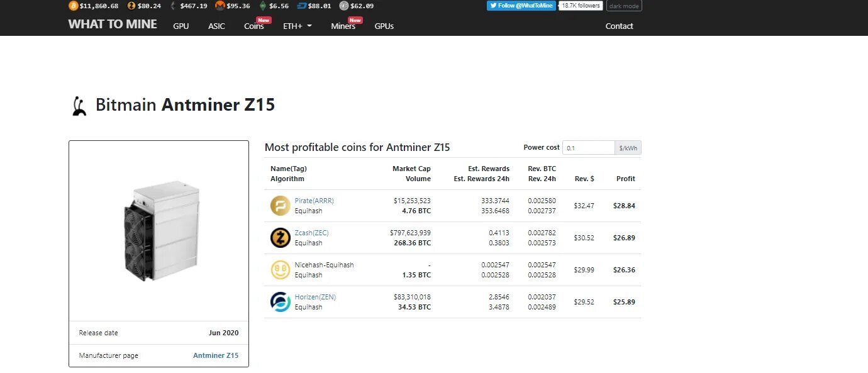Click the Litecoin price ticker icon
Viewport: 868px width, 373px height.
pyautogui.click(x=343, y=6)
